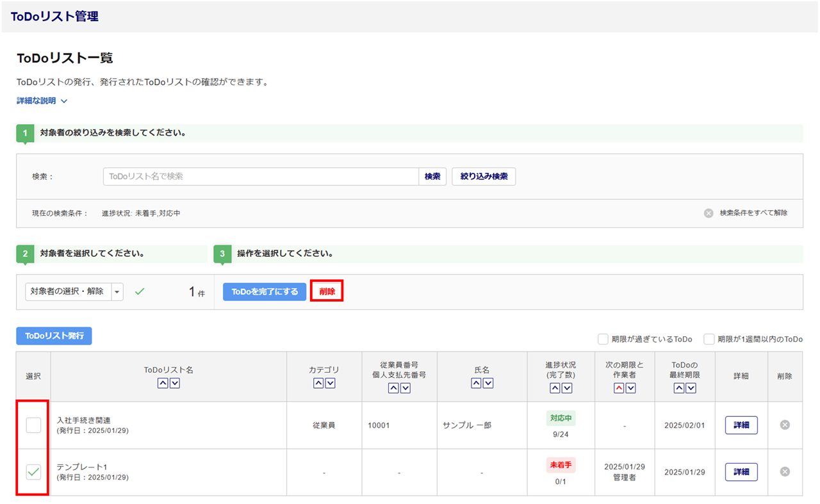Screen dimensions: 820x504
Task: Click the ToDoを完了にする button
Action: 265,291
